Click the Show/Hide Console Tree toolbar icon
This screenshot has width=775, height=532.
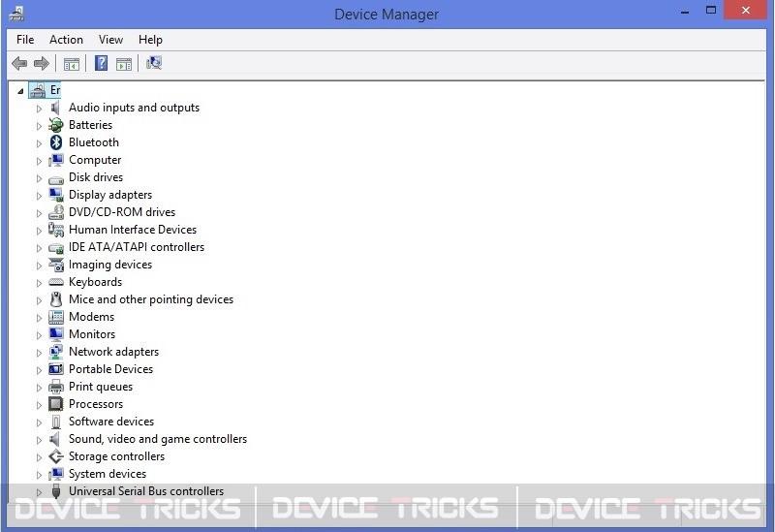tap(71, 64)
